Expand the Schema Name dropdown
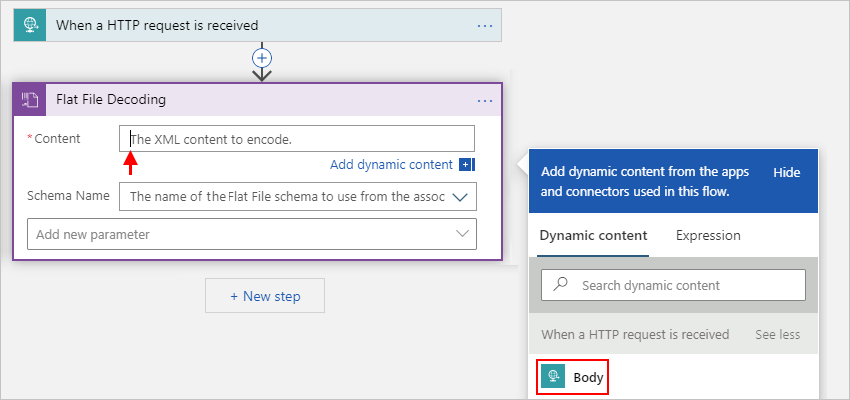 click(x=460, y=197)
